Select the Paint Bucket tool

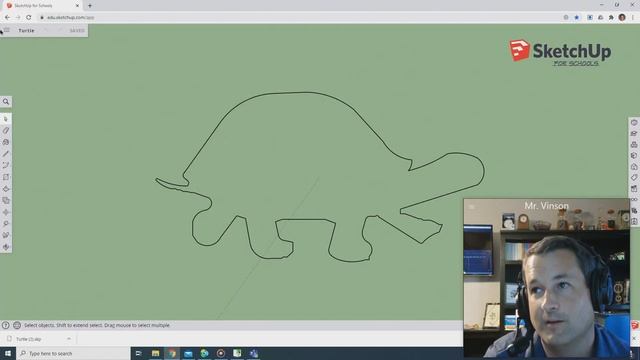pos(6,142)
